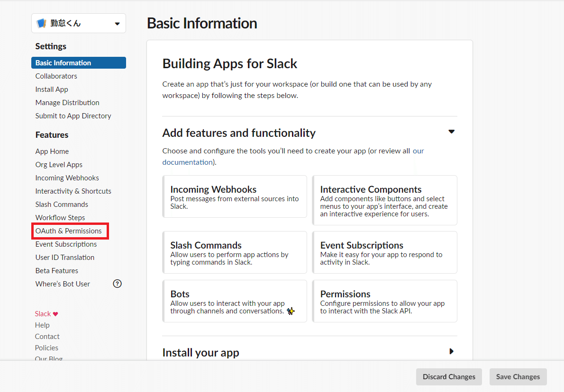This screenshot has height=392, width=564.
Task: Open the app selector dropdown
Action: [x=117, y=24]
